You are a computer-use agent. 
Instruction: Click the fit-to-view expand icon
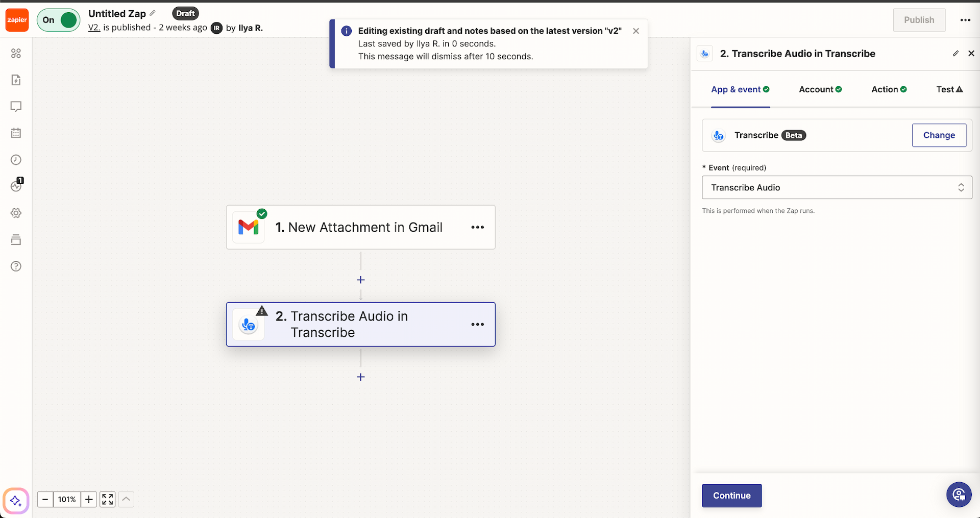coord(107,499)
